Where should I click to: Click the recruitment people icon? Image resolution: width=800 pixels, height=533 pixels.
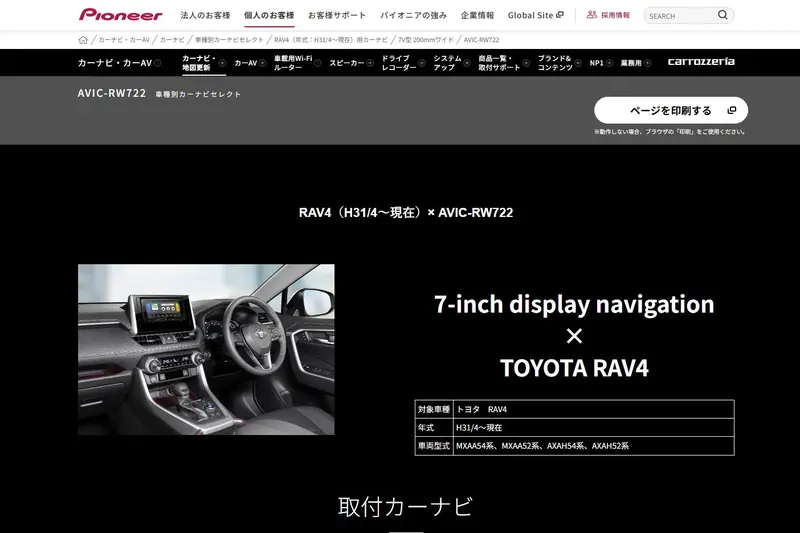point(592,15)
